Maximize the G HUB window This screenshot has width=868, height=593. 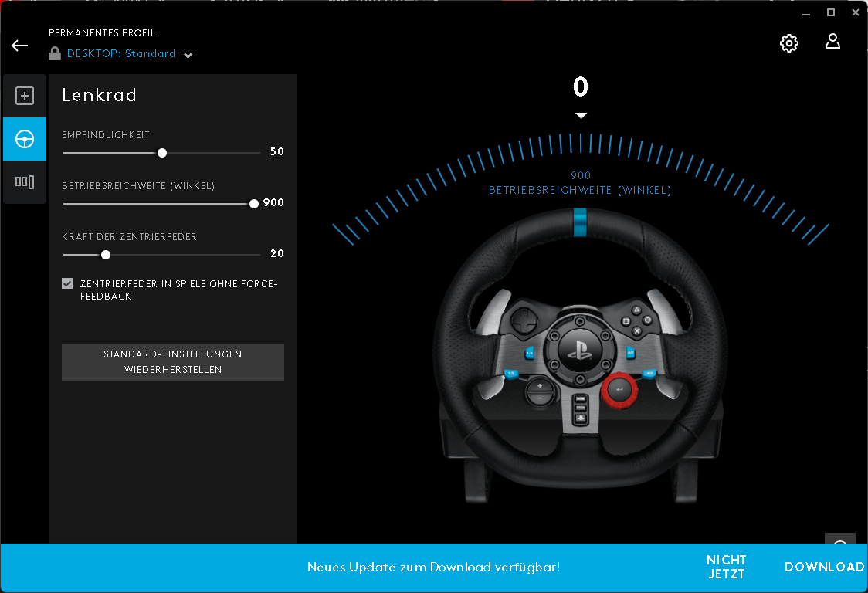click(x=831, y=12)
